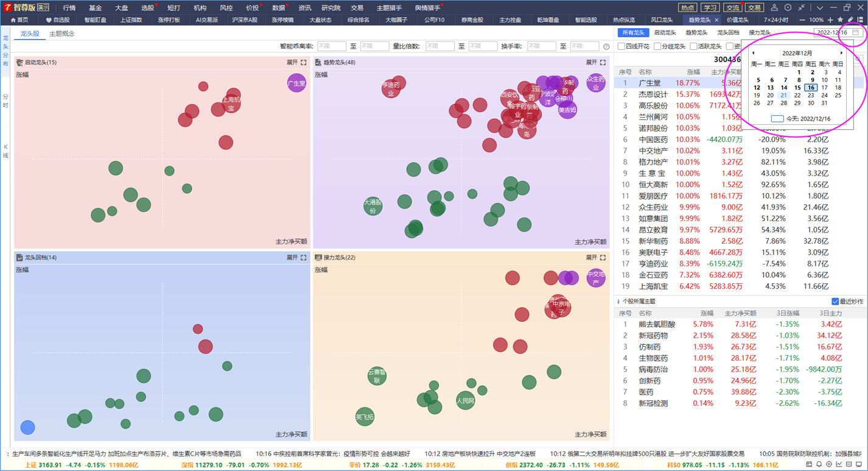The width and height of the screenshot is (868, 471).
Task: Select the 启动龙头 filter
Action: point(665,32)
